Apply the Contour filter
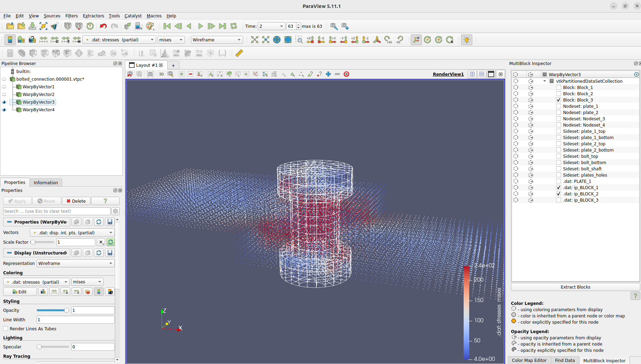The height and width of the screenshot is (364, 641). click(x=22, y=53)
